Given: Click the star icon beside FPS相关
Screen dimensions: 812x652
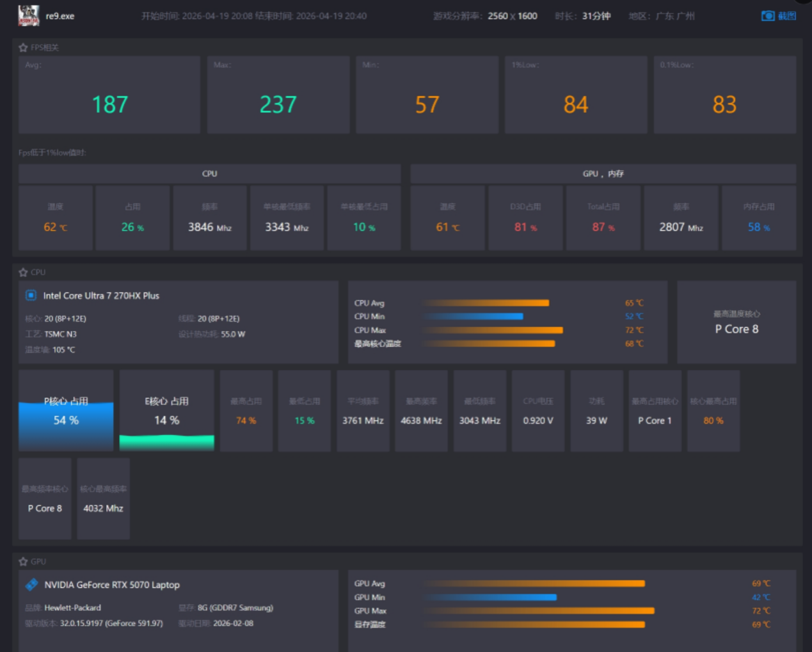Looking at the screenshot, I should [x=23, y=47].
